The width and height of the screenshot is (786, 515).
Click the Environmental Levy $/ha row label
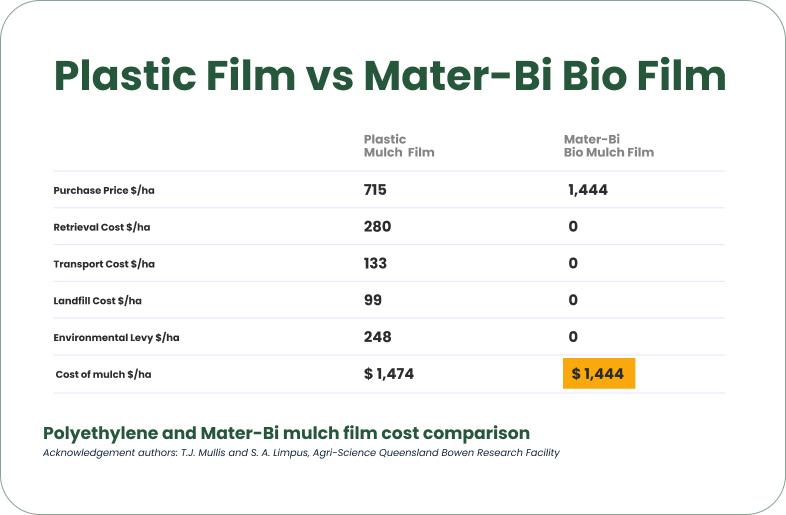click(x=116, y=337)
